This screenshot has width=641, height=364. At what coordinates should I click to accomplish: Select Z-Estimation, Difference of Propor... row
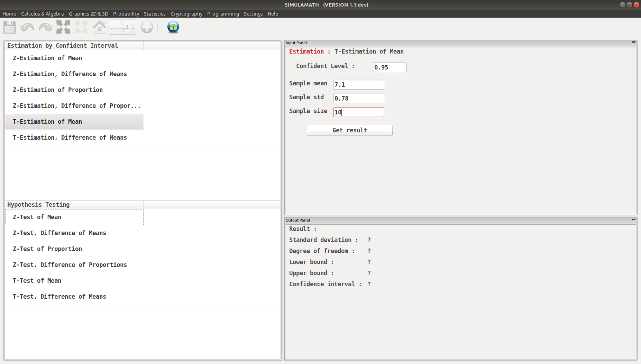[x=74, y=106]
